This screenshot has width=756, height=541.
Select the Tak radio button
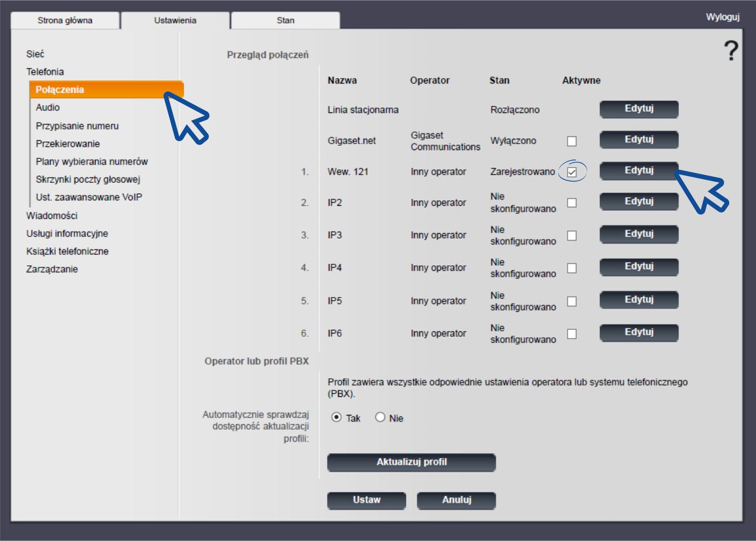tap(336, 418)
